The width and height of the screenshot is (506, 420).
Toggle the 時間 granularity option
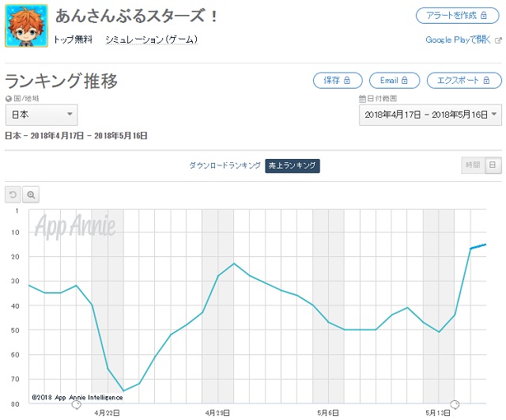(x=473, y=165)
